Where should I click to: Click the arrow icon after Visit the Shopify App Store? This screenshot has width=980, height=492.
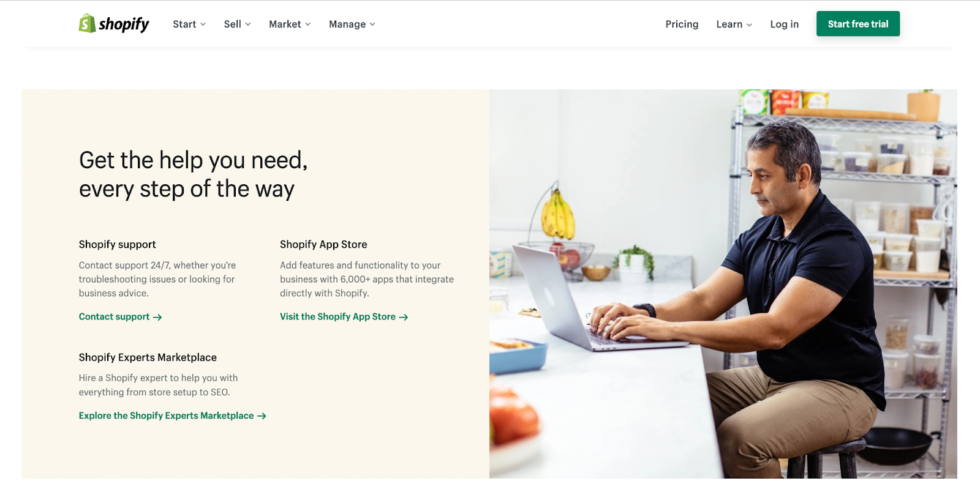404,317
